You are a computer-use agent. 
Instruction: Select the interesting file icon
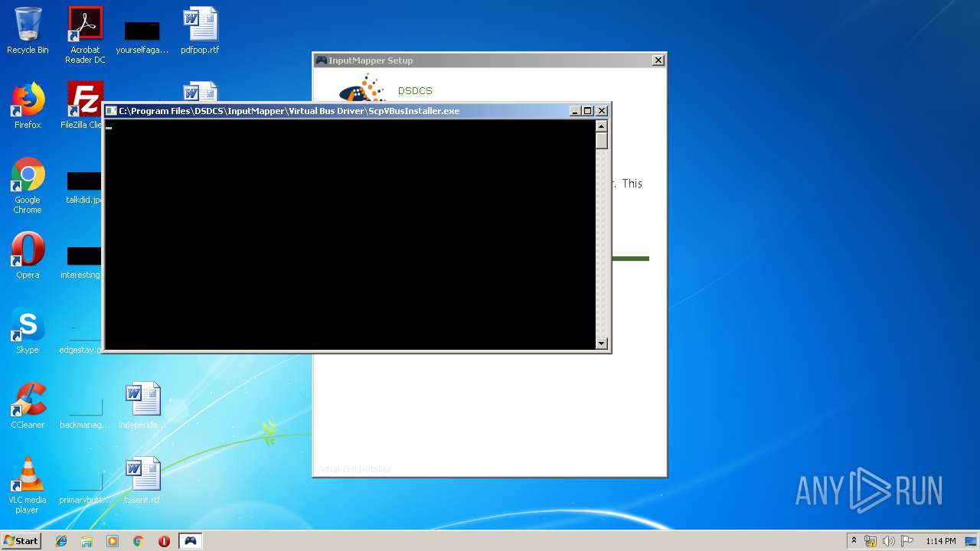[82, 262]
